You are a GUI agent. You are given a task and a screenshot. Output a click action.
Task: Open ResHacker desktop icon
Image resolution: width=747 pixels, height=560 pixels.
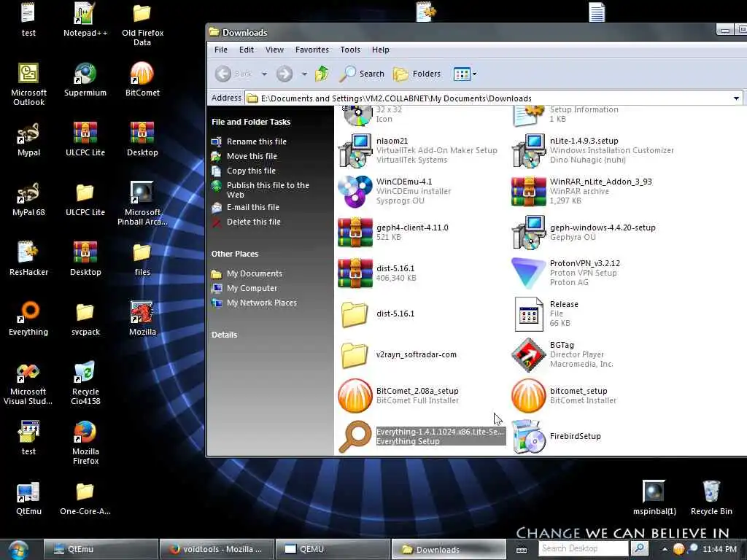[28, 259]
